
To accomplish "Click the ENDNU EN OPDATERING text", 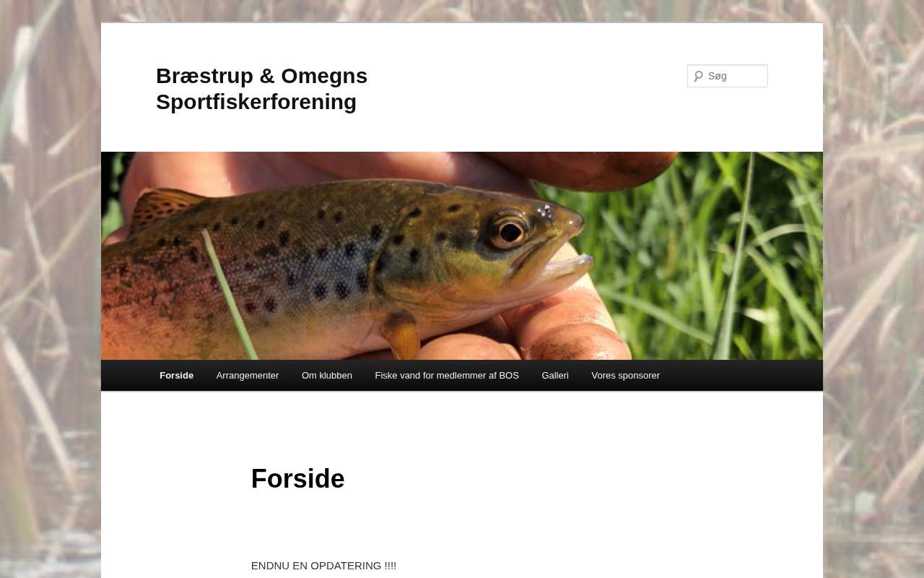I will click(x=323, y=566).
